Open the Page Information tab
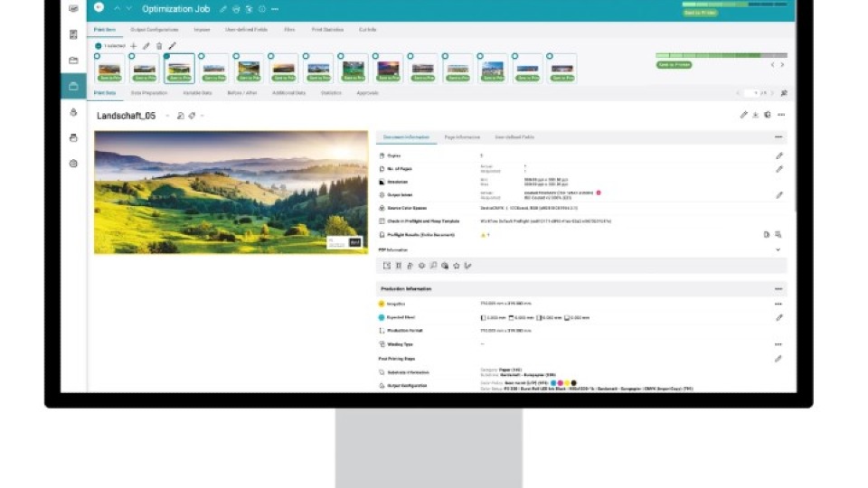868x488 pixels. tap(462, 137)
